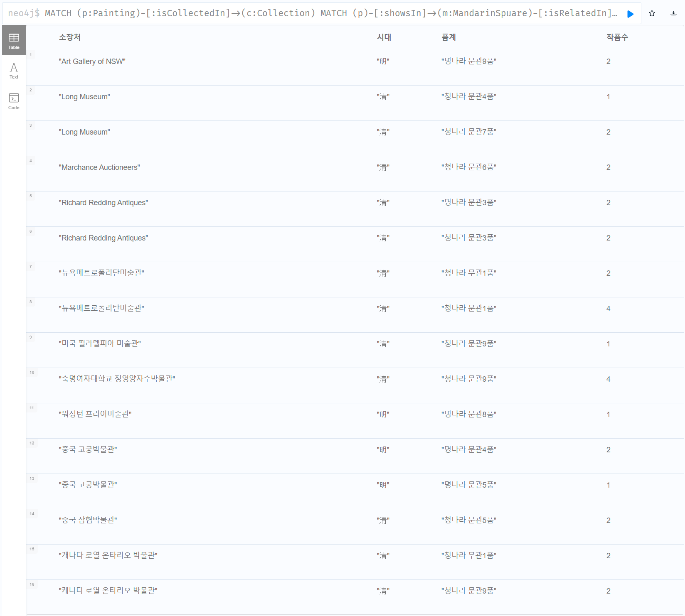Image resolution: width=685 pixels, height=616 pixels.
Task: Click the "청나라 문관5품" rank cell
Action: (468, 520)
